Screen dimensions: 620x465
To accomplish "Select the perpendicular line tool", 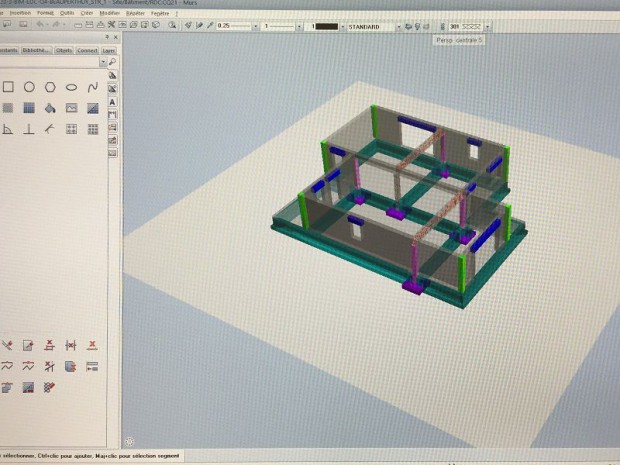I will pos(29,129).
